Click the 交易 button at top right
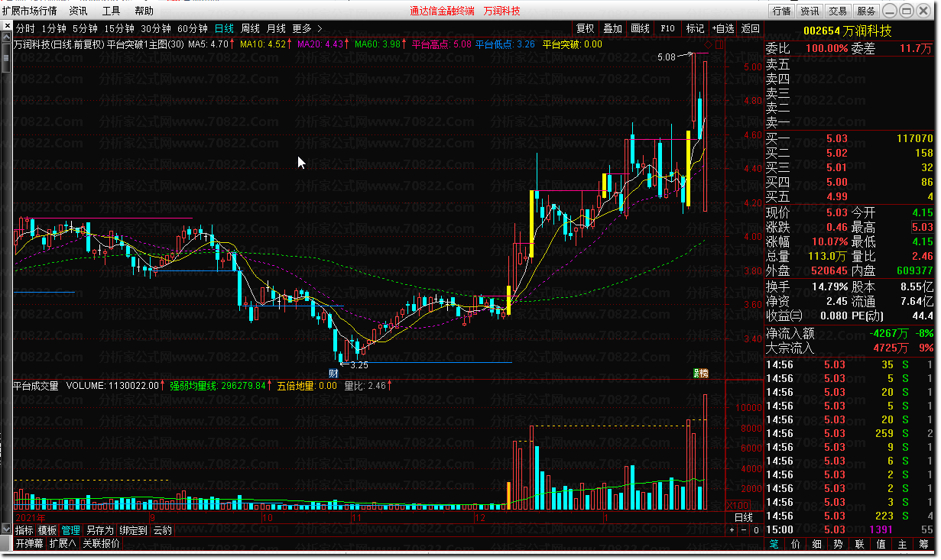This screenshot has width=941, height=560. 837,11
